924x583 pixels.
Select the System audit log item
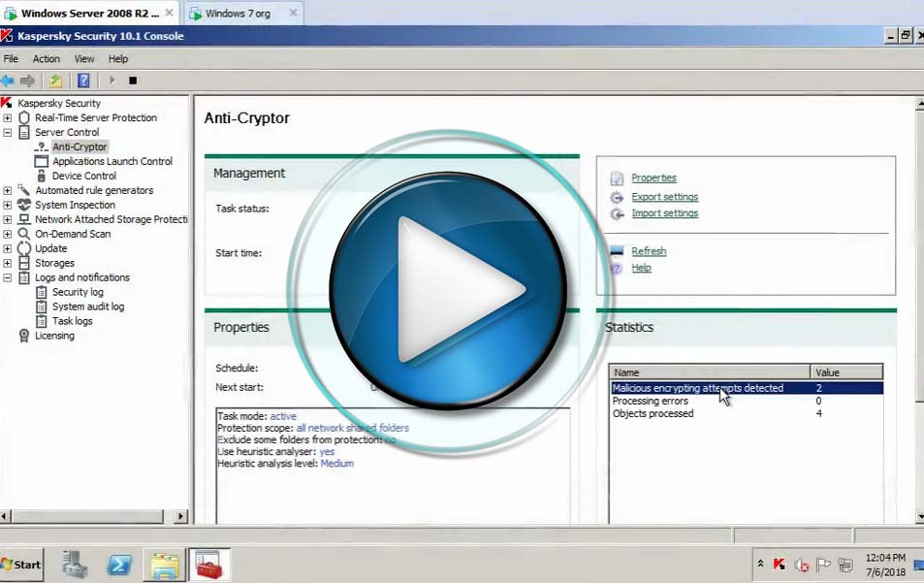click(88, 307)
